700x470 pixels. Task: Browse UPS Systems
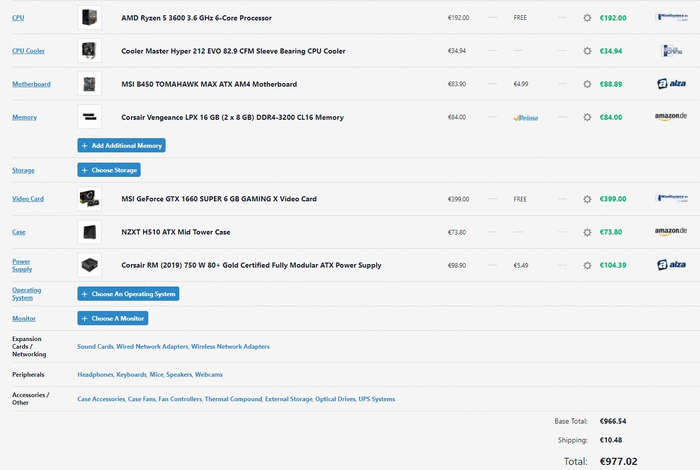[377, 399]
